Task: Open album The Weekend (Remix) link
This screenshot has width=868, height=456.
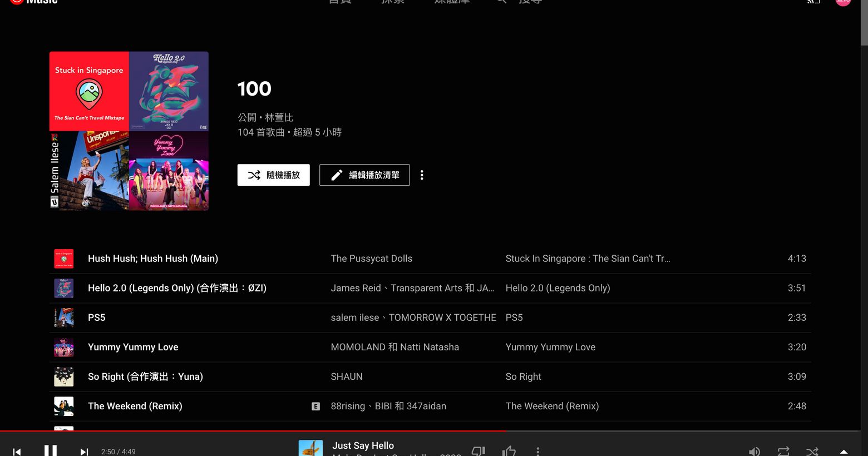Action: (x=552, y=406)
